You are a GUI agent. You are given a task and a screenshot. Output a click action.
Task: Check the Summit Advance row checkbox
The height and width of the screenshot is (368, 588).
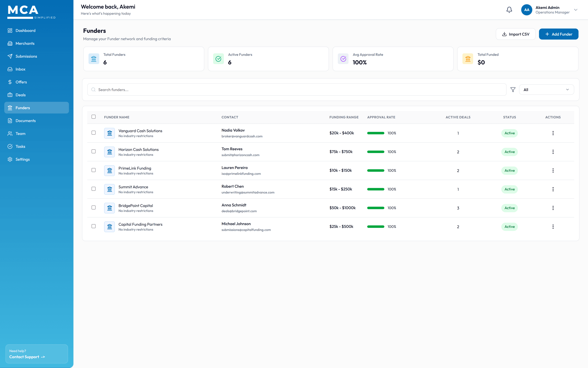pyautogui.click(x=94, y=189)
